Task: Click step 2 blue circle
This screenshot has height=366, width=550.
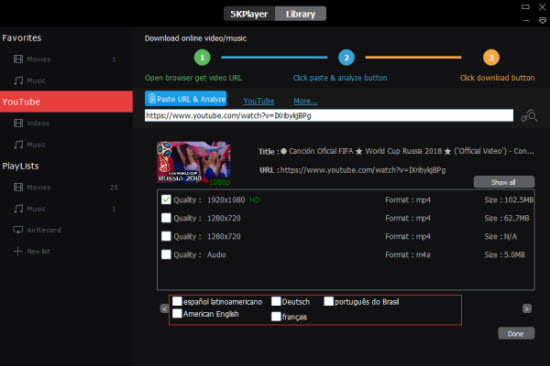Action: (x=346, y=58)
